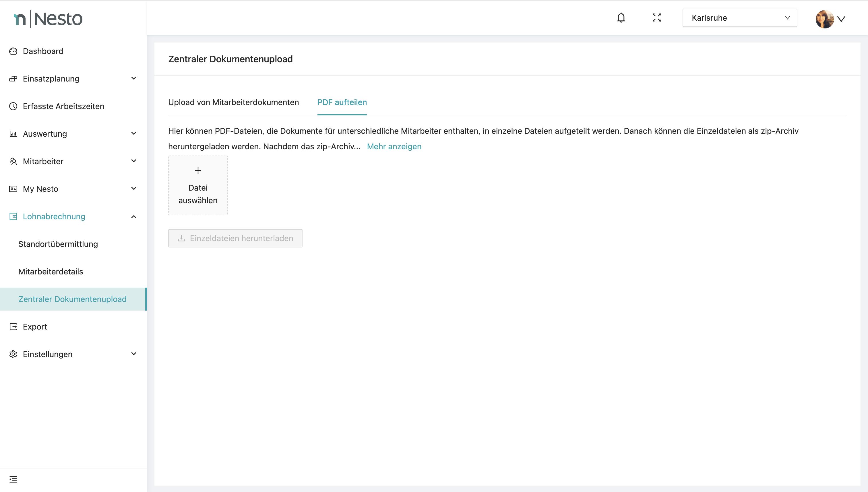
Task: Open Dashboard via gauge icon
Action: pos(13,51)
